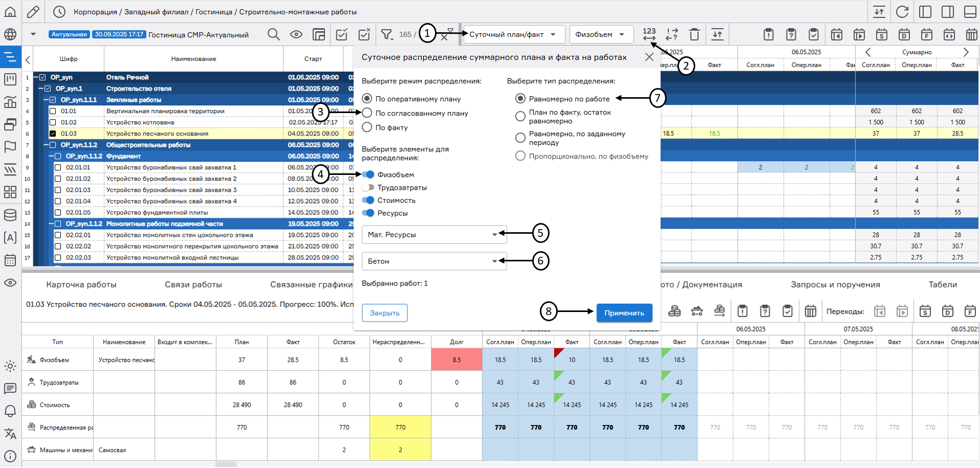Screen dimensions: 980x468
Task: Choose the "По согласованному плану" radio button
Action: click(x=367, y=113)
